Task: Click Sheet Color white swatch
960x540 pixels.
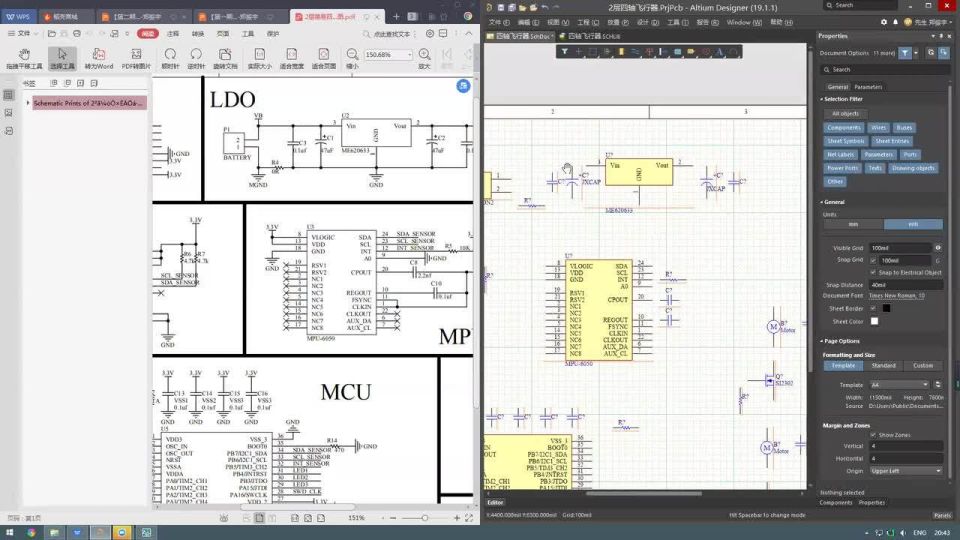Action: tap(874, 321)
